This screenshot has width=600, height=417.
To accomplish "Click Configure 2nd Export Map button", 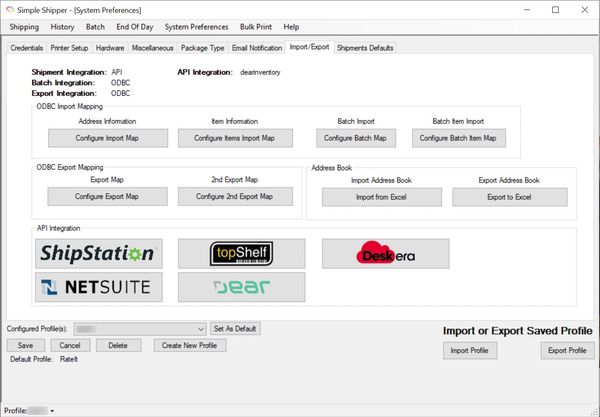I will pos(235,197).
